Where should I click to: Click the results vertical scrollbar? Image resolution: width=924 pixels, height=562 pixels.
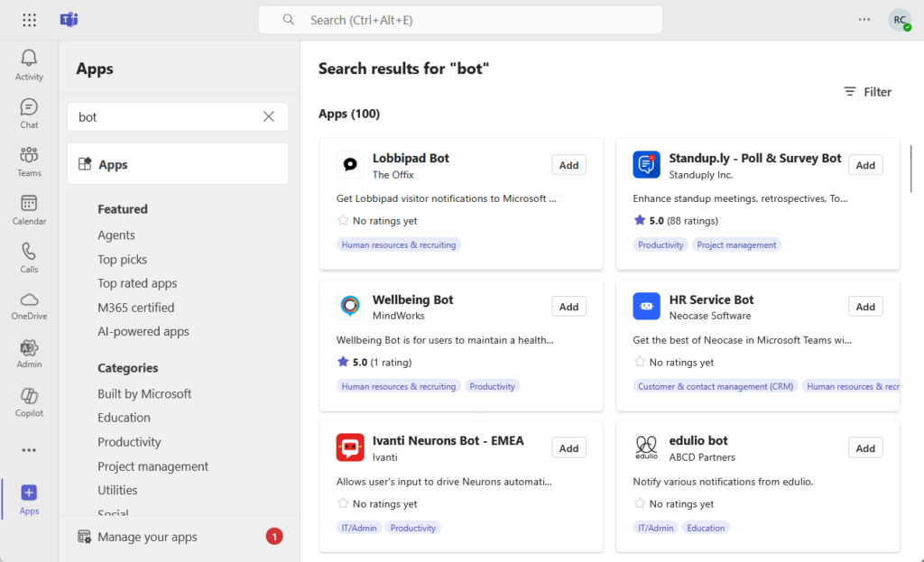pyautogui.click(x=911, y=169)
